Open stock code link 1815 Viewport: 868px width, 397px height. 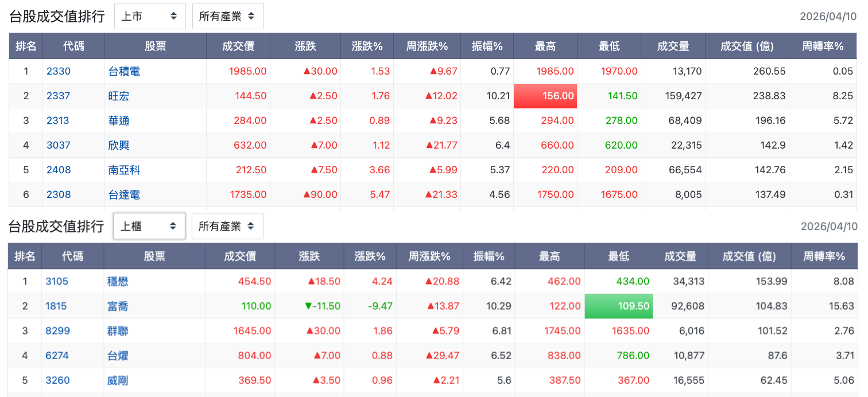[56, 306]
